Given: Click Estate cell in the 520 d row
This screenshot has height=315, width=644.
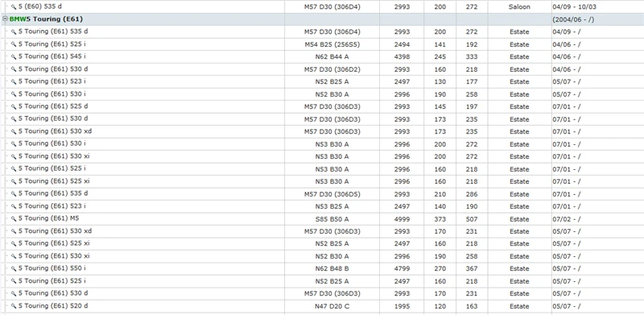Looking at the screenshot, I should 519,306.
